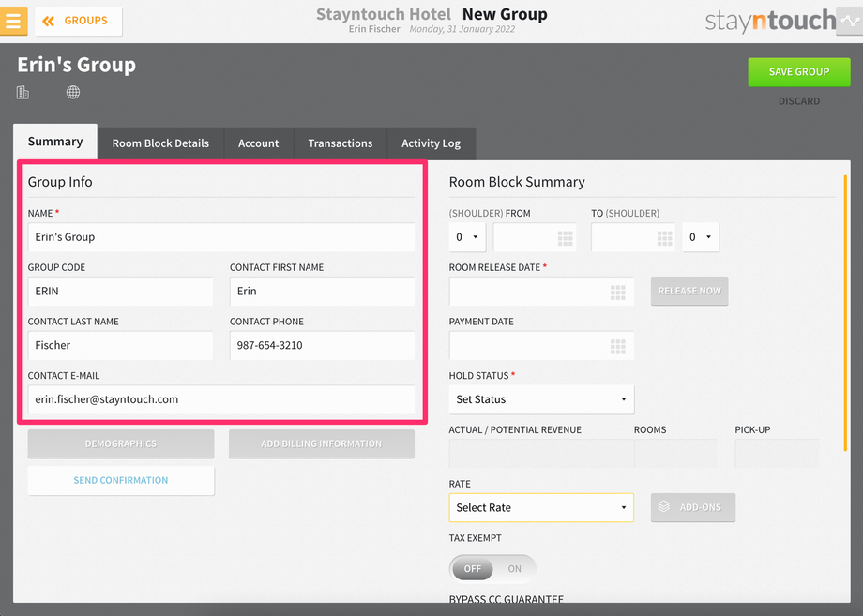
Task: Click the Contact Phone field
Action: (322, 345)
